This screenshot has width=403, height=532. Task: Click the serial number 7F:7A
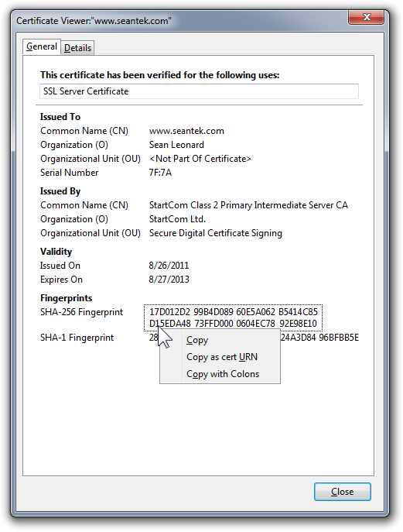click(x=160, y=173)
